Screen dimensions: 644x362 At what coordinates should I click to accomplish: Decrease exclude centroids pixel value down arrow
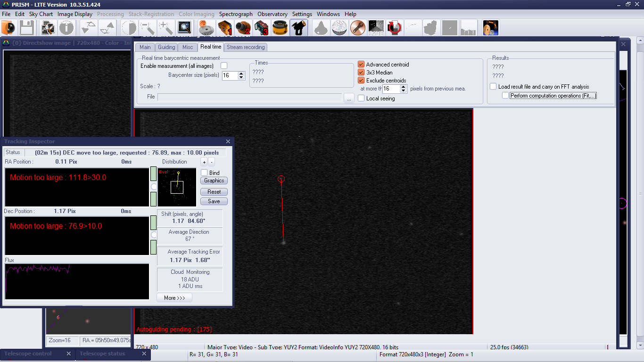click(x=404, y=90)
